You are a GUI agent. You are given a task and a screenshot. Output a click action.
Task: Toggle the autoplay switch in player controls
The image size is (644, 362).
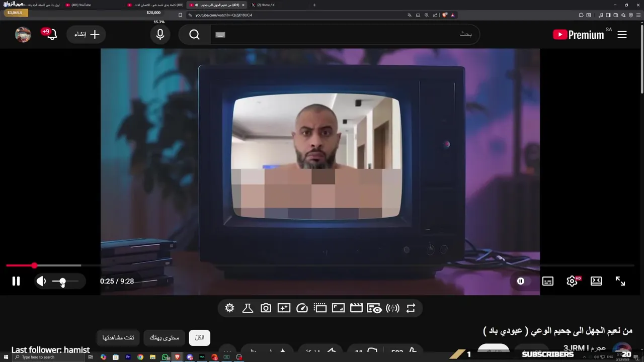[521, 282]
